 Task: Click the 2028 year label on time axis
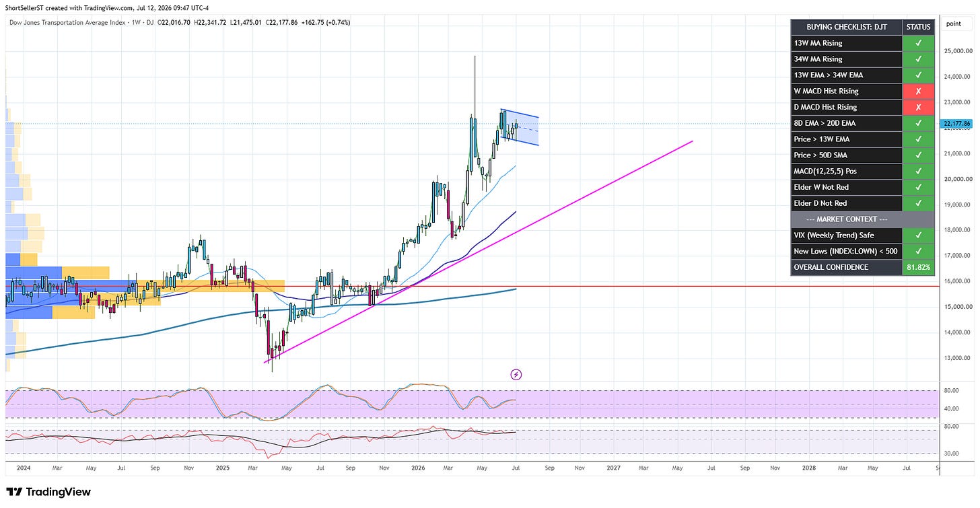[x=809, y=467]
